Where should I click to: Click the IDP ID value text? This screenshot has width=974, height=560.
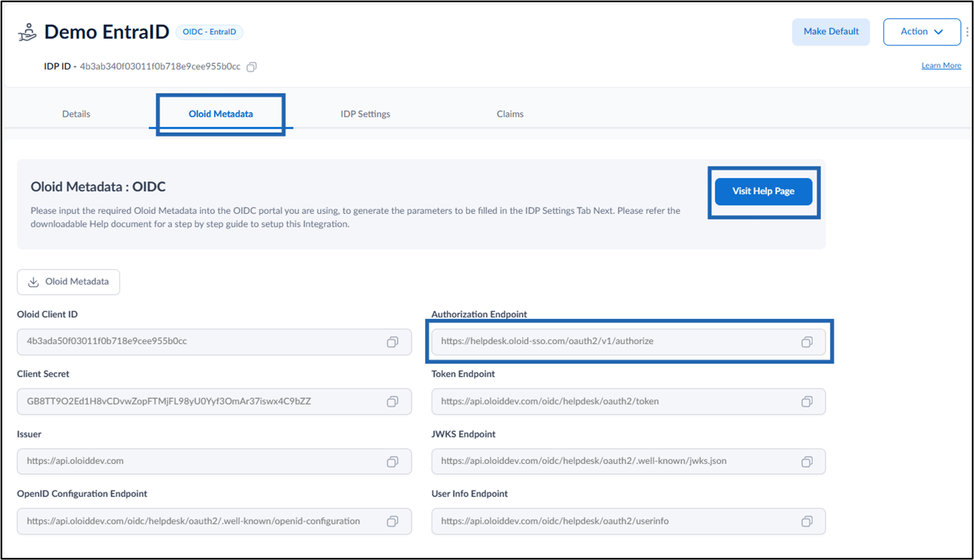[x=160, y=67]
